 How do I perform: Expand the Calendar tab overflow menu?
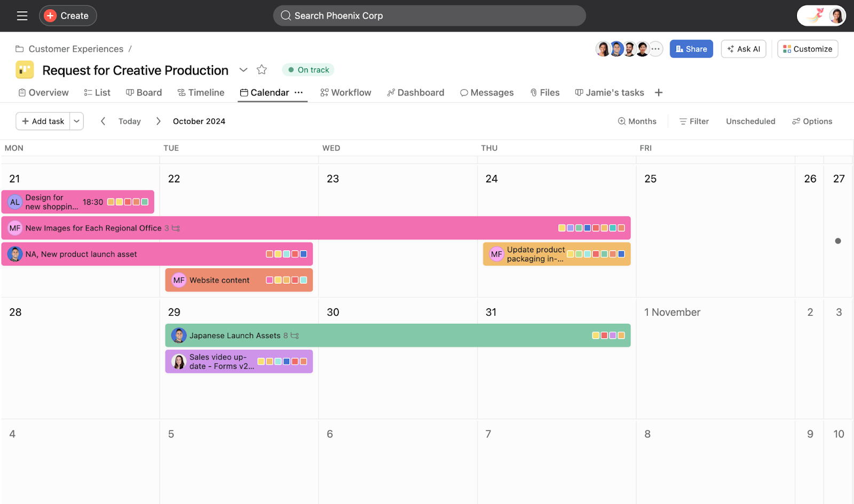pos(299,92)
